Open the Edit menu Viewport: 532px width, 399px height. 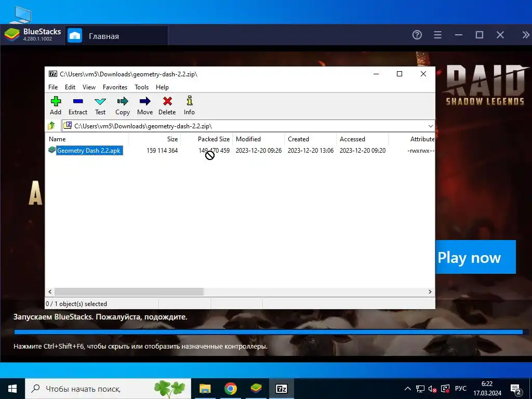coord(70,87)
